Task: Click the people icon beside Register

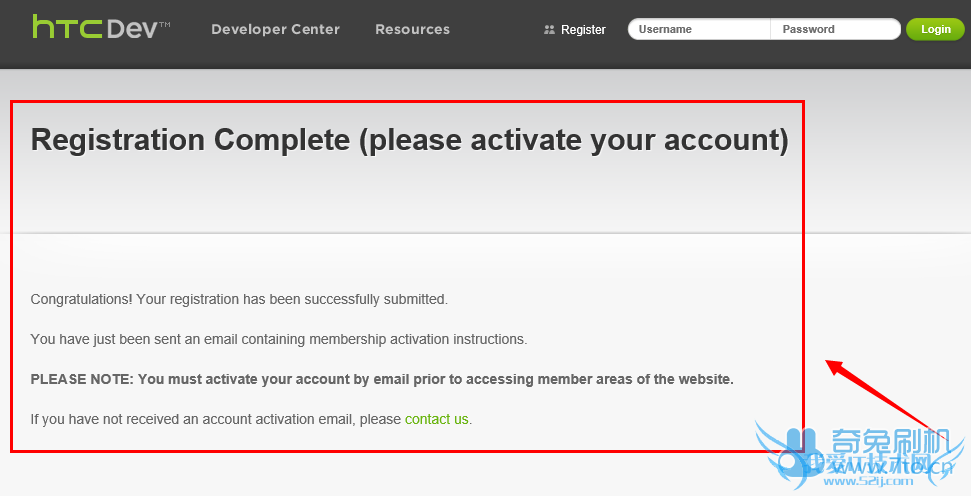Action: pyautogui.click(x=549, y=30)
